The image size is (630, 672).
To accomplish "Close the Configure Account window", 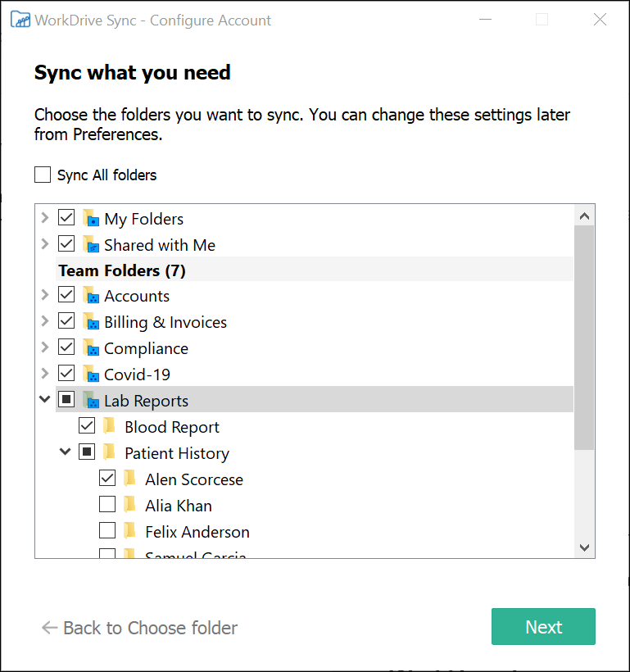I will tap(600, 20).
